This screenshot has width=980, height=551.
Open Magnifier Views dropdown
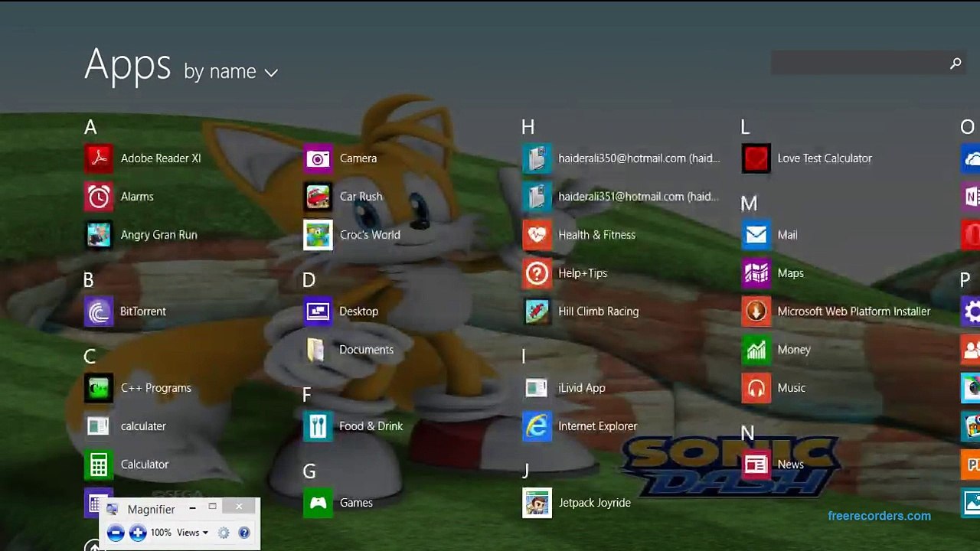[193, 533]
